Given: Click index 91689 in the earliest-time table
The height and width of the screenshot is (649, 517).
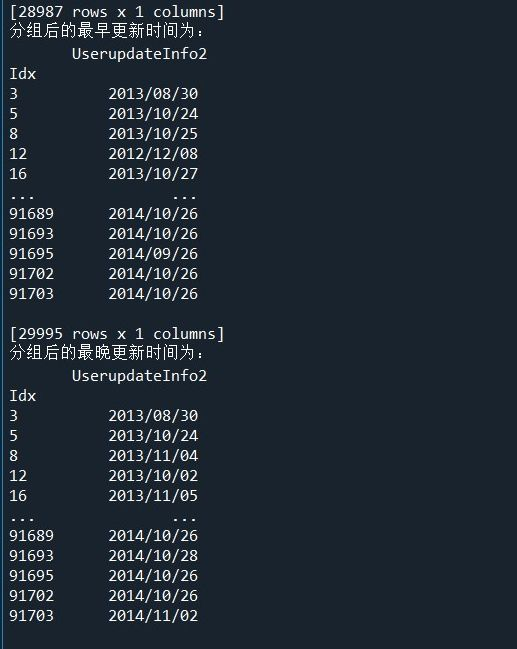Looking at the screenshot, I should (31, 214).
